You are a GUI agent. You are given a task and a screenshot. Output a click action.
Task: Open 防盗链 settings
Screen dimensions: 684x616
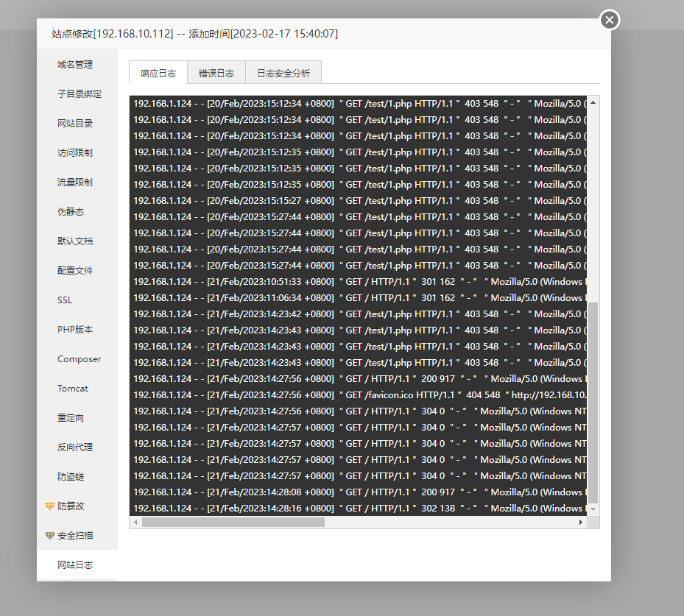tap(71, 476)
